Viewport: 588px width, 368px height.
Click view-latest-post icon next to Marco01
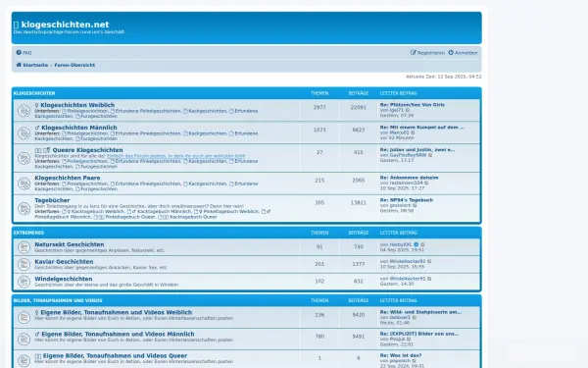pyautogui.click(x=414, y=132)
